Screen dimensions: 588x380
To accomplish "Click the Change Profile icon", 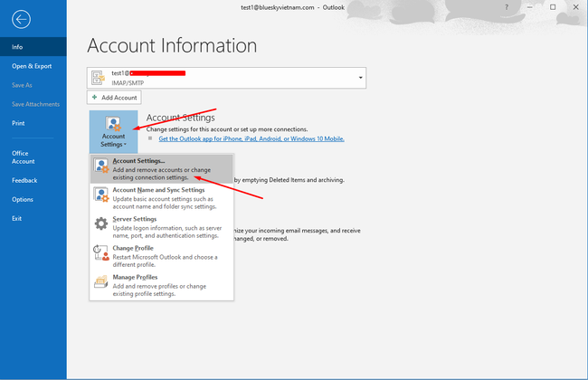I will click(101, 252).
